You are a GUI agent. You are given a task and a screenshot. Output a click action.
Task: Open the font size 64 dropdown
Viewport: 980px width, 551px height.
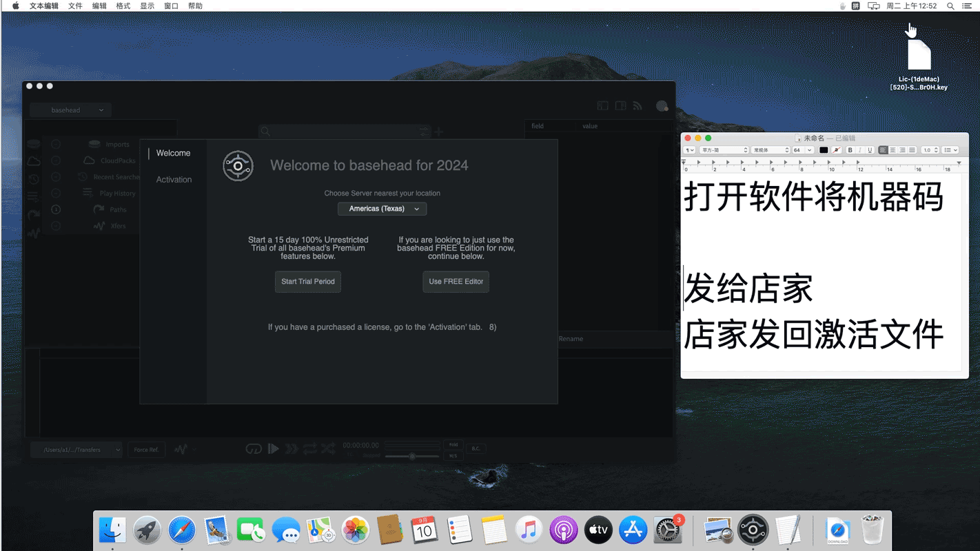[803, 150]
